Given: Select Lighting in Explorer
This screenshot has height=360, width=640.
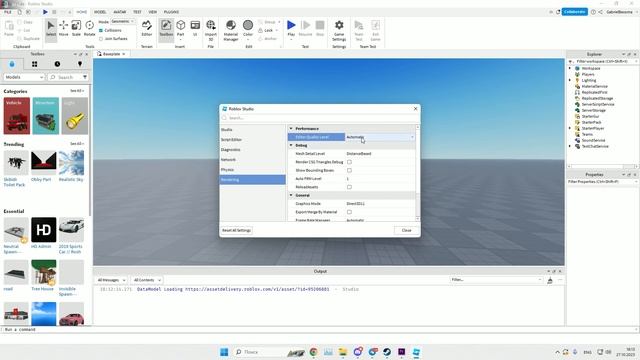Looking at the screenshot, I should coord(589,80).
